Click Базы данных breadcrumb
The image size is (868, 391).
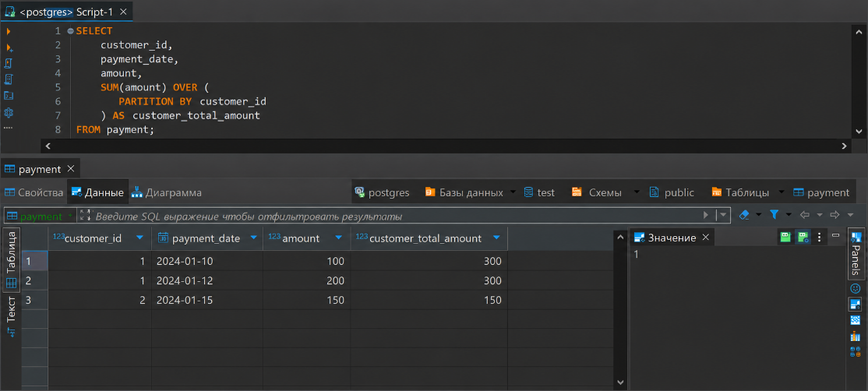464,192
